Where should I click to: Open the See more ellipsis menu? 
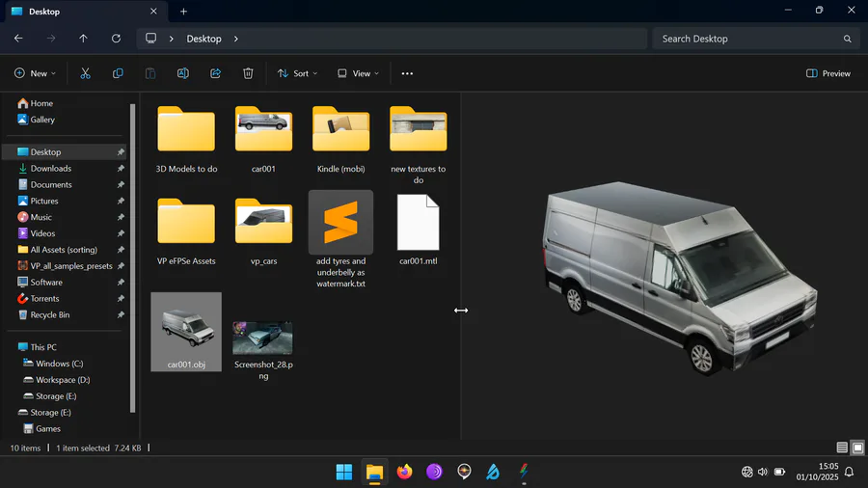coord(407,73)
